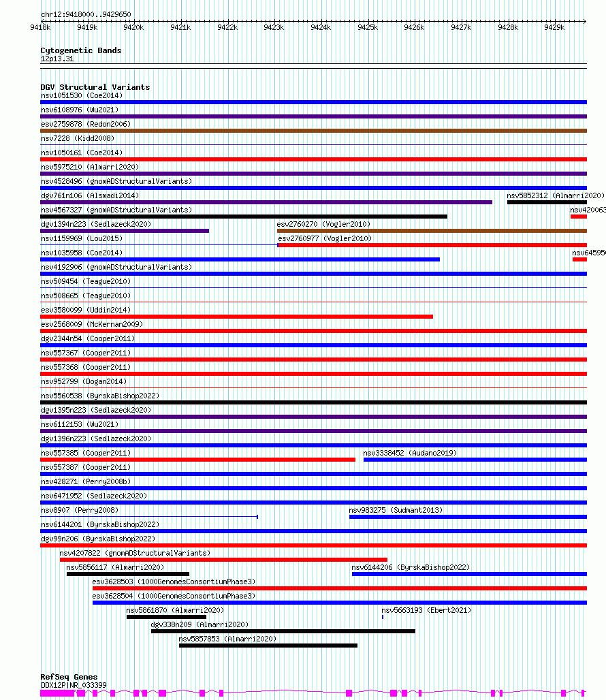Open dgv1394n223 (Sedlazeck2020) label
606x700 pixels.
point(96,224)
